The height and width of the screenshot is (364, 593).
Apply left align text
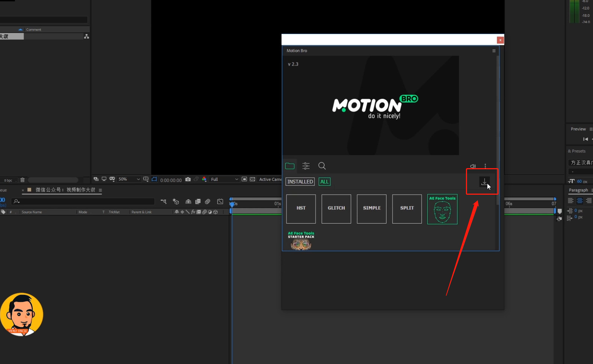tap(571, 201)
